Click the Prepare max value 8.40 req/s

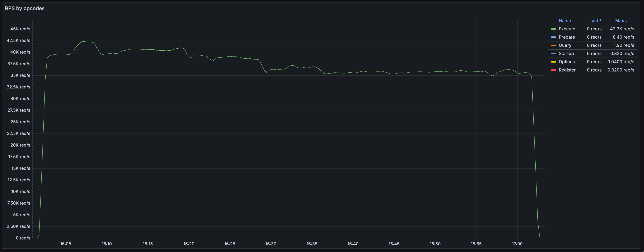[623, 37]
